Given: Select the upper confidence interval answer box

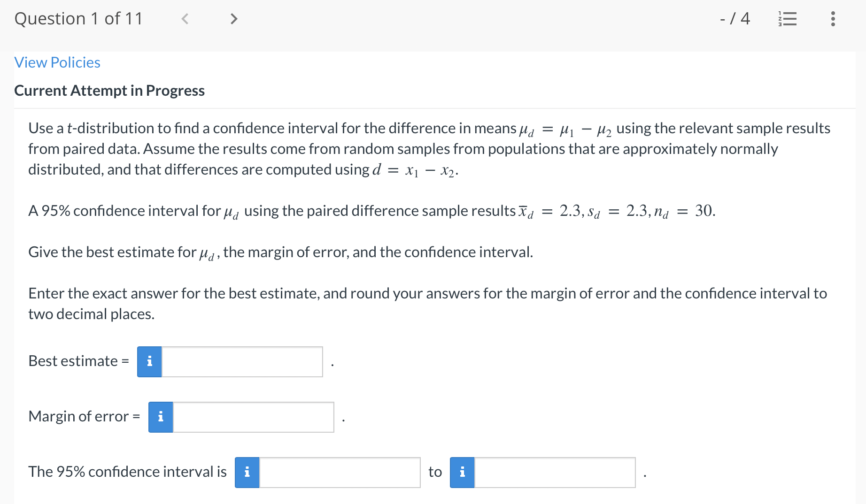Looking at the screenshot, I should click(554, 473).
